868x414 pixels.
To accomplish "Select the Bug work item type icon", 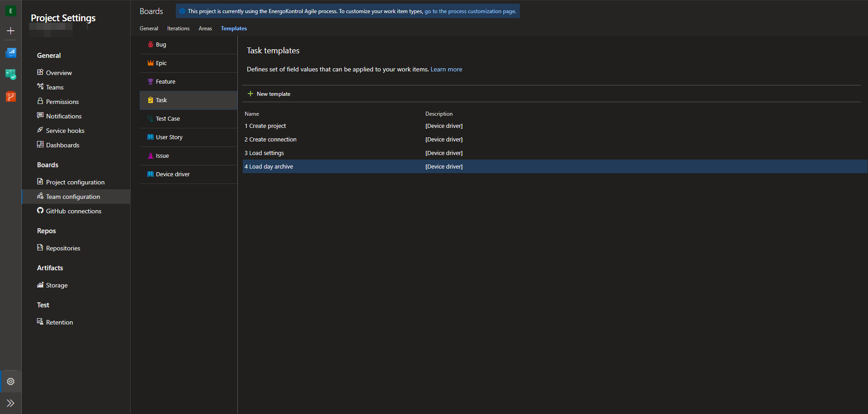I will (151, 44).
